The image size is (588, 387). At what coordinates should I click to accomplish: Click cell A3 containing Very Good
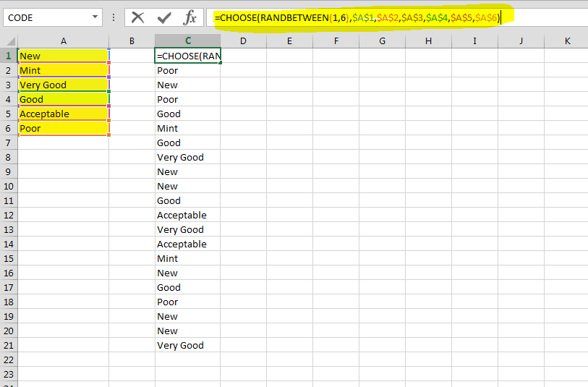[x=64, y=85]
